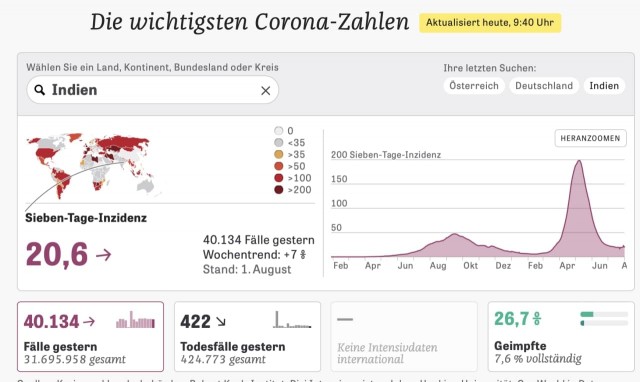
Task: Open the Geimpfte card
Action: tap(561, 336)
